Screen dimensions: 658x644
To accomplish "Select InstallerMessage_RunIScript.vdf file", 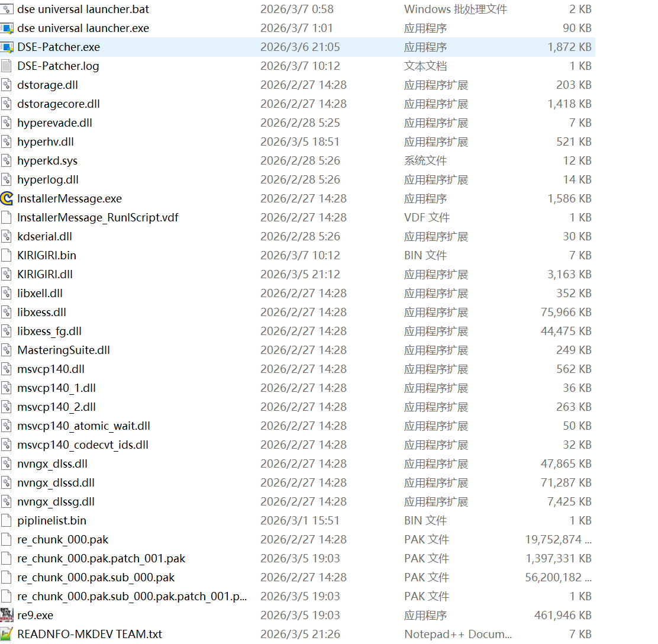I will pyautogui.click(x=98, y=218).
